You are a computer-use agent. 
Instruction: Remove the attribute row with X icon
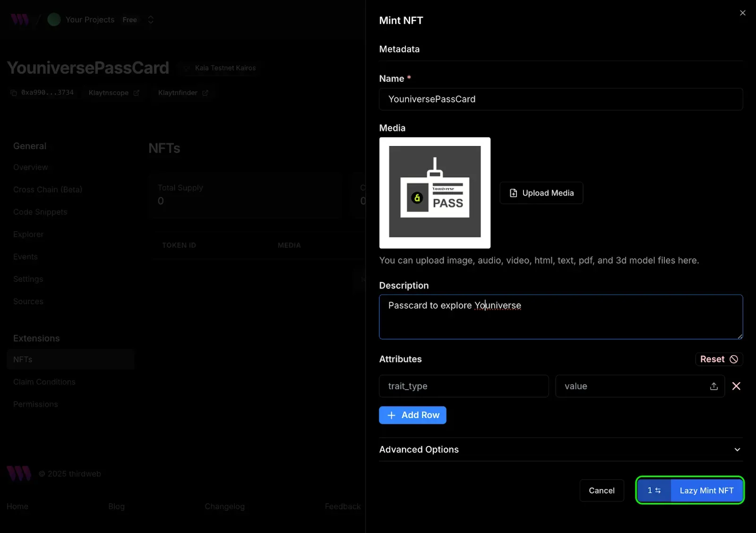(x=736, y=386)
